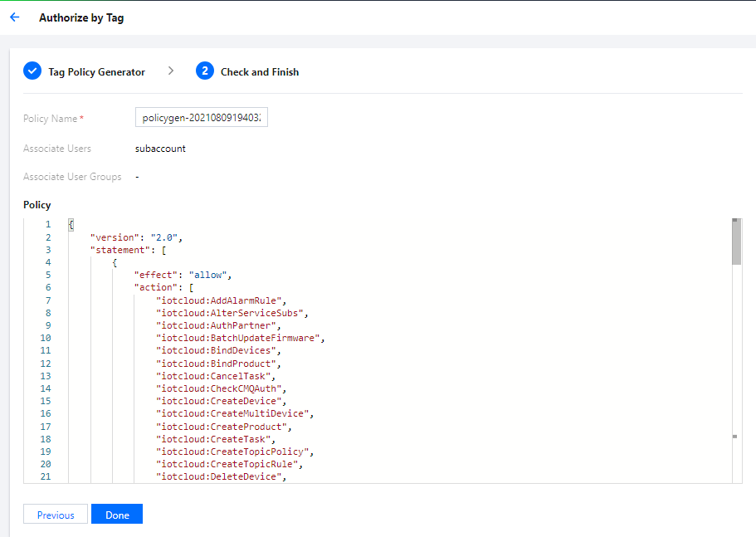Click the Previous button
Image resolution: width=756 pixels, height=537 pixels.
coord(56,515)
